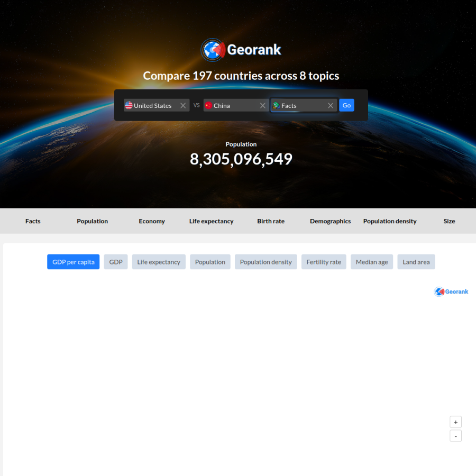Open the China country selector
This screenshot has height=476, width=476.
(x=236, y=105)
